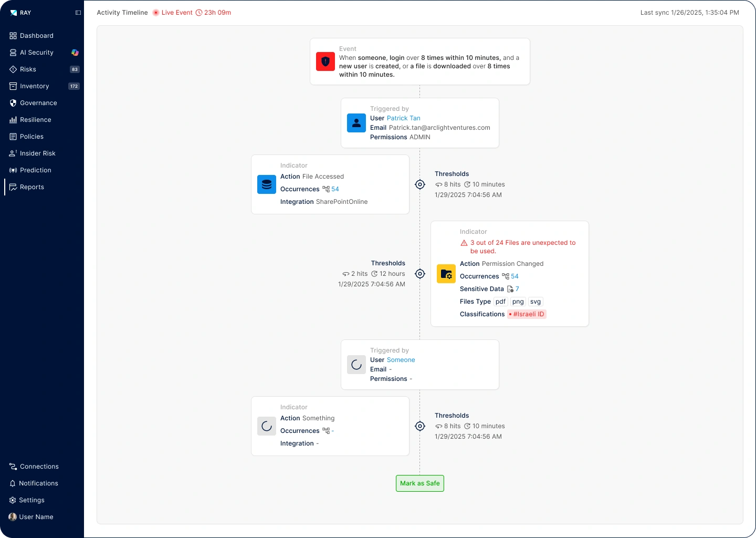
Task: Open the Patrick Tan user link
Action: [x=403, y=118]
